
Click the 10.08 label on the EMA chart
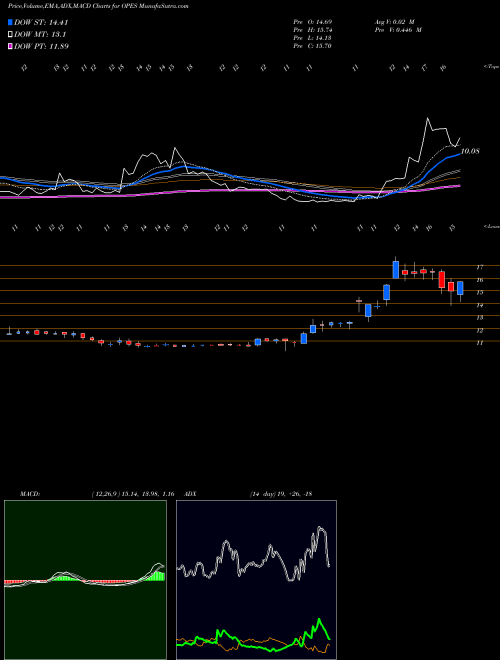coord(470,151)
